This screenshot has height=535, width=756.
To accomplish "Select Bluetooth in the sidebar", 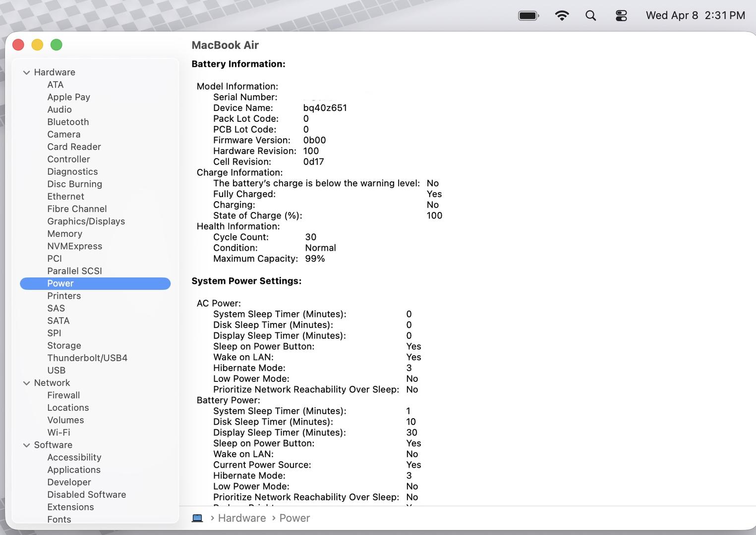I will [68, 122].
